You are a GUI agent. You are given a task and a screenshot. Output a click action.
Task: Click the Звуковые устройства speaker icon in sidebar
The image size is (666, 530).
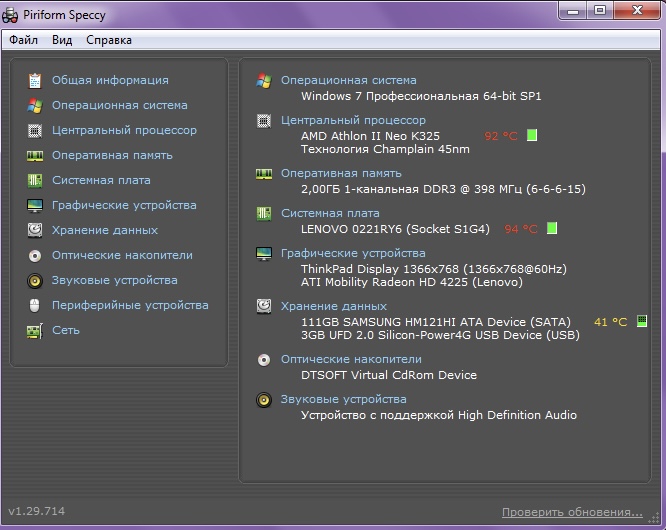(x=35, y=280)
